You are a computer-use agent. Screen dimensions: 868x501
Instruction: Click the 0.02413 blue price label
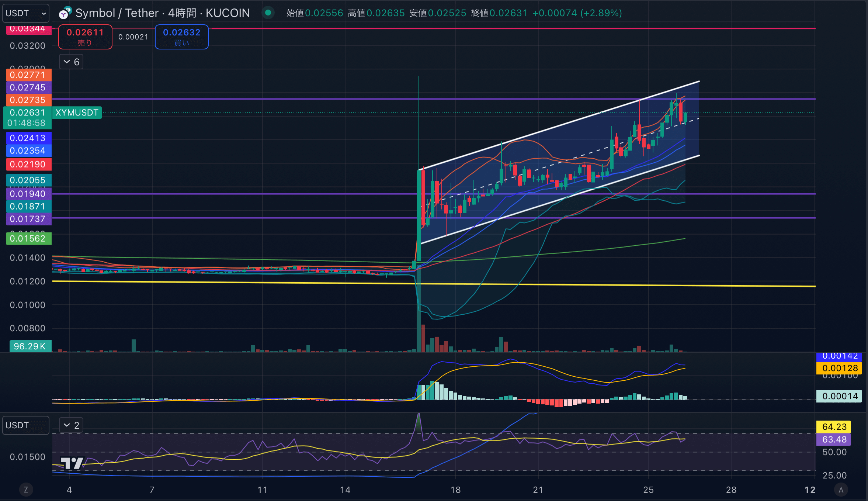28,138
